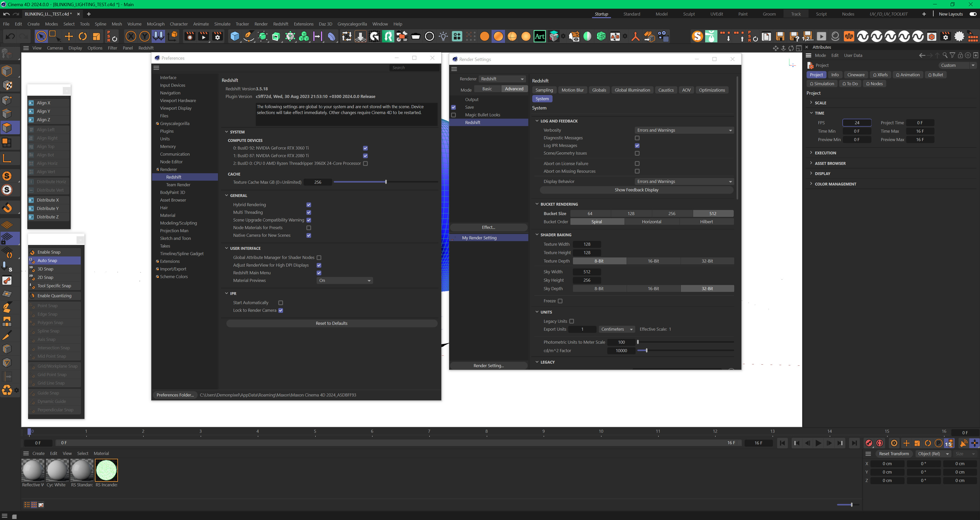Click the green Cloner cubes icon
This screenshot has height=520, width=980.
[304, 36]
